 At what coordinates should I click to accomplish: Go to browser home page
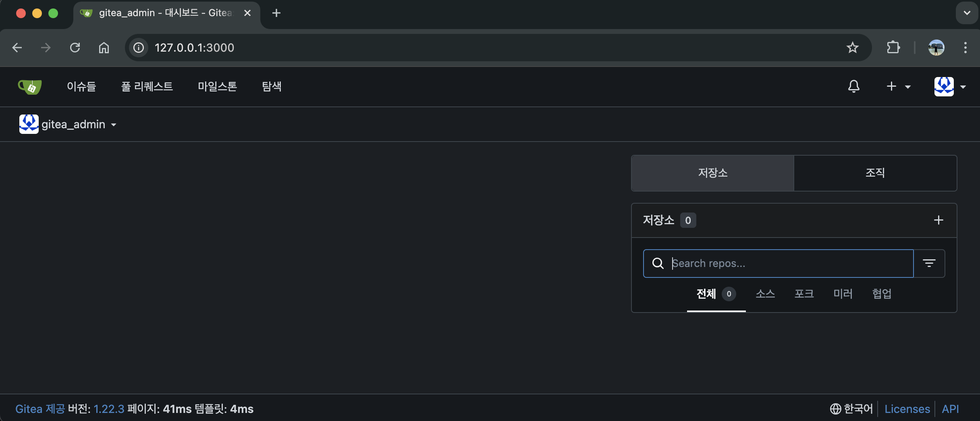click(x=104, y=48)
